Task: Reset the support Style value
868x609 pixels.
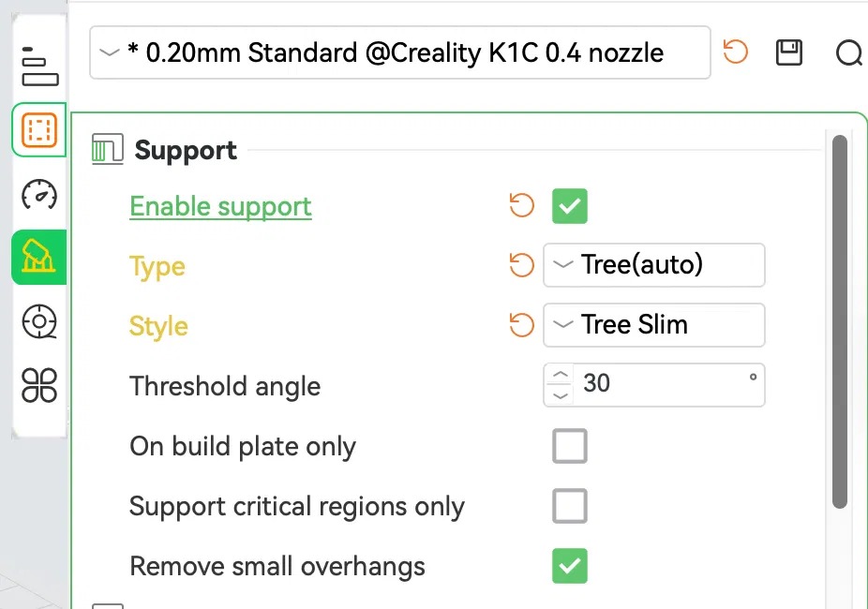Action: click(x=521, y=325)
